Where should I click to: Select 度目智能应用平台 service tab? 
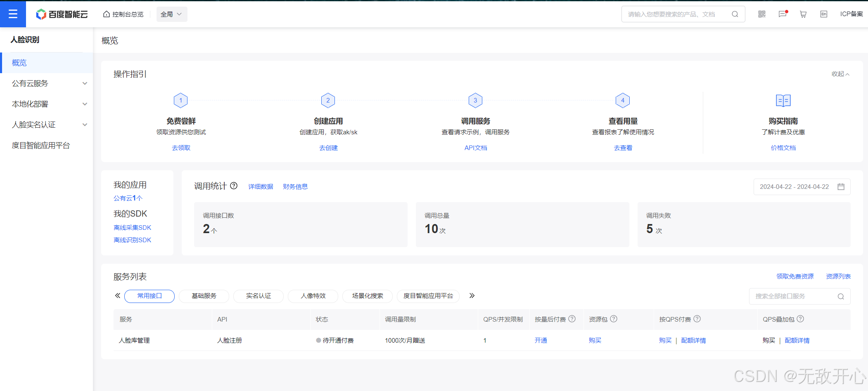[x=428, y=296]
